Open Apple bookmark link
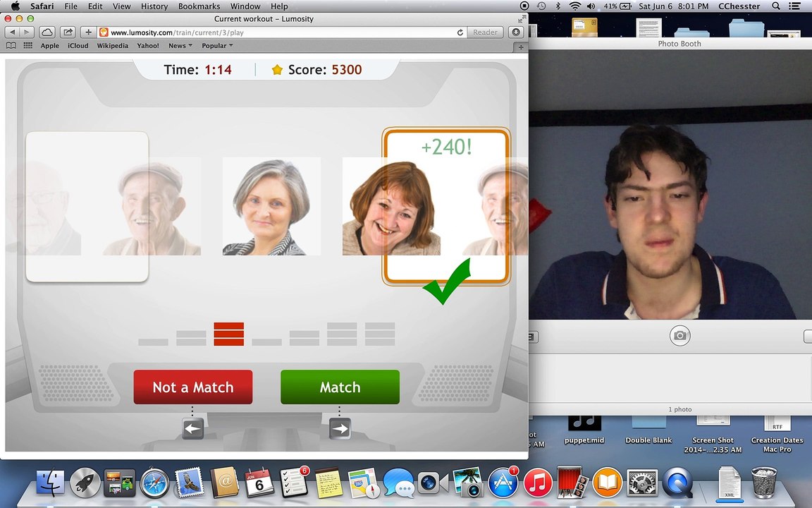This screenshot has width=812, height=508. (50, 46)
